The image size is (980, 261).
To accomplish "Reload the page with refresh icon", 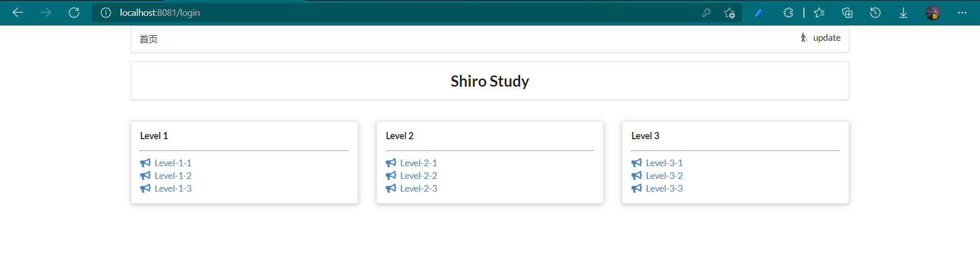I will tap(74, 13).
